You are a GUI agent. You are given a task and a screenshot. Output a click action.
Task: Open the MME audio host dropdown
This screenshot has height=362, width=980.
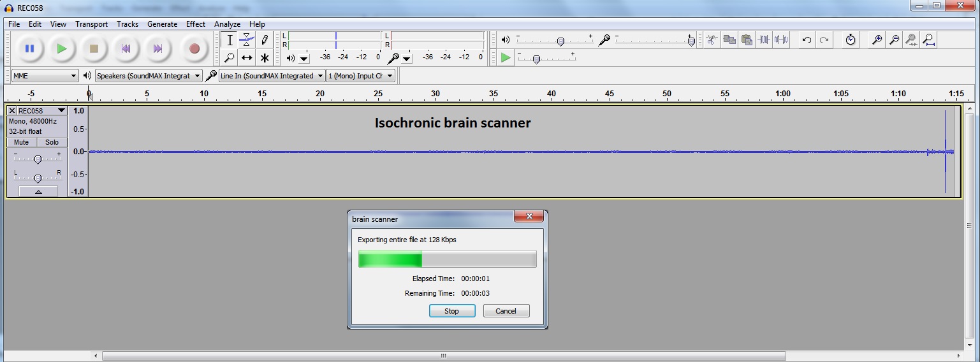(45, 76)
